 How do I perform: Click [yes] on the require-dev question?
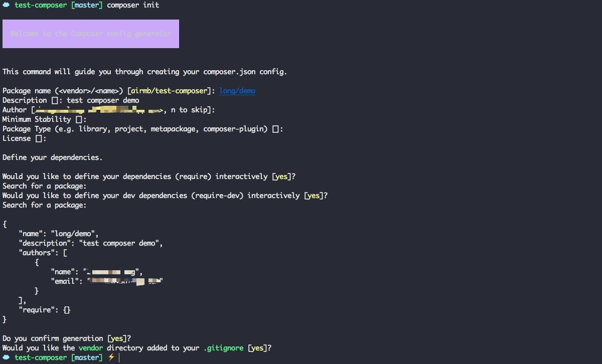click(314, 196)
